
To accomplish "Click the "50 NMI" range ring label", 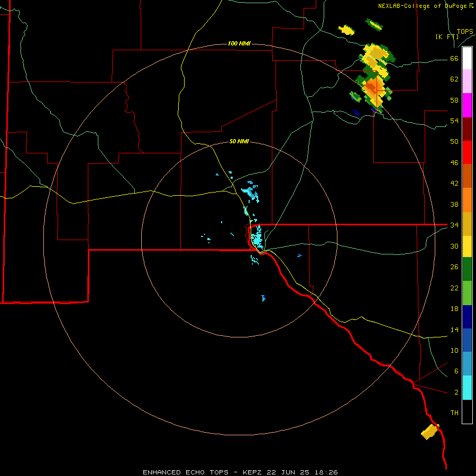I will click(239, 141).
